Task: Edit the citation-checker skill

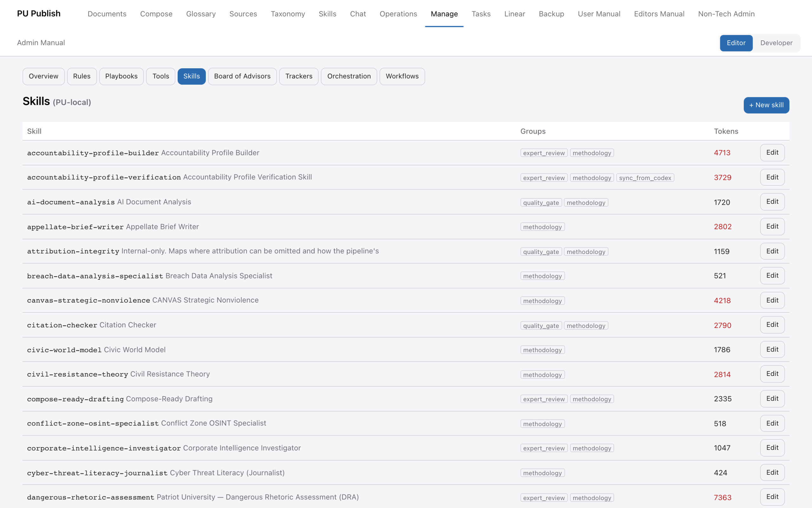Action: point(772,324)
